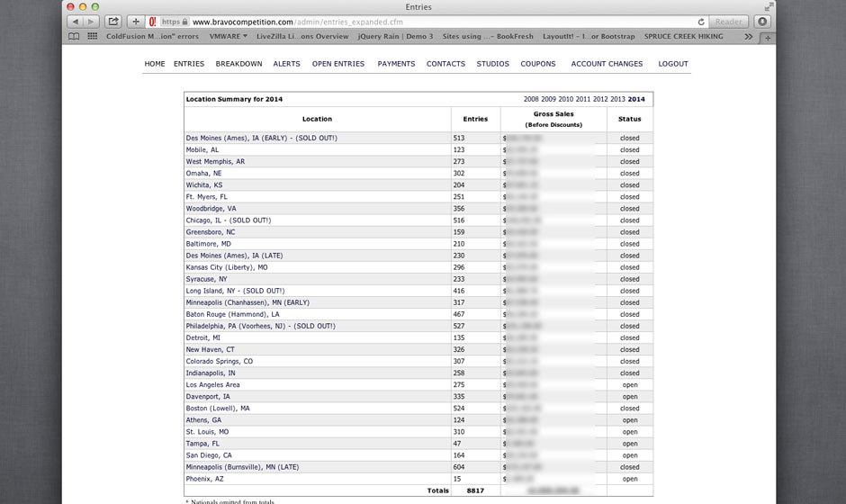Toggle full screen with the window arrows icon

tap(769, 6)
